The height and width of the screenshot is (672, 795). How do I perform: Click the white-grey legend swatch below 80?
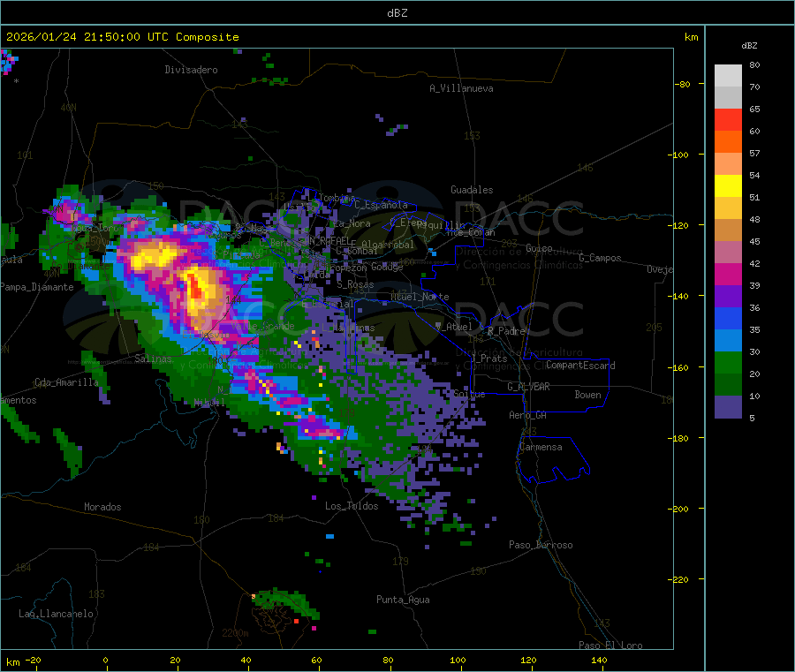(x=728, y=76)
